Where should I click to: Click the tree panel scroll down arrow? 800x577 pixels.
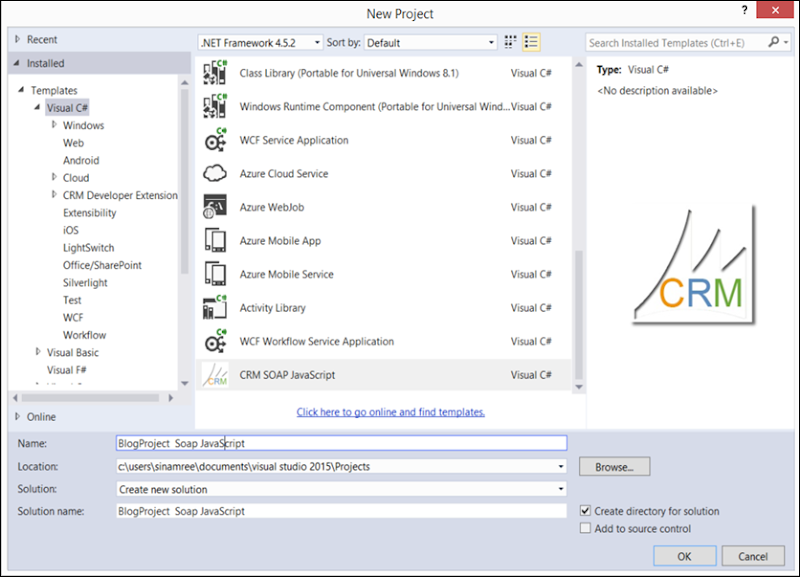click(x=185, y=383)
